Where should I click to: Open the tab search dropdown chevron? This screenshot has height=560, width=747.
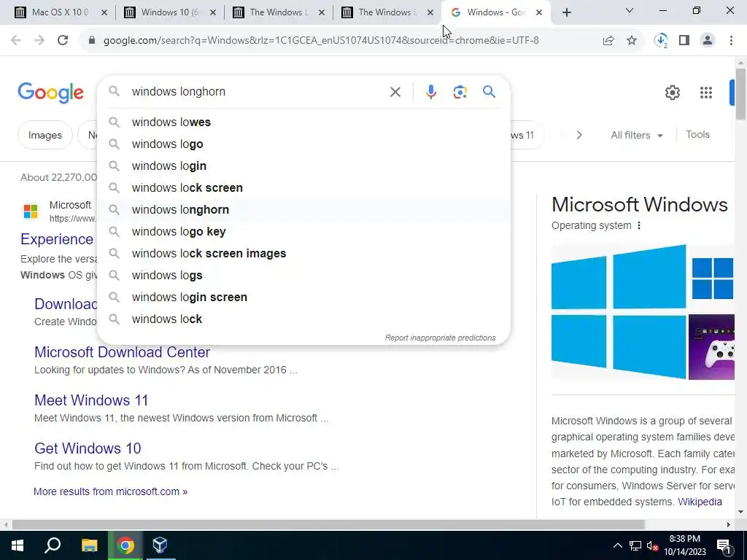tap(630, 10)
